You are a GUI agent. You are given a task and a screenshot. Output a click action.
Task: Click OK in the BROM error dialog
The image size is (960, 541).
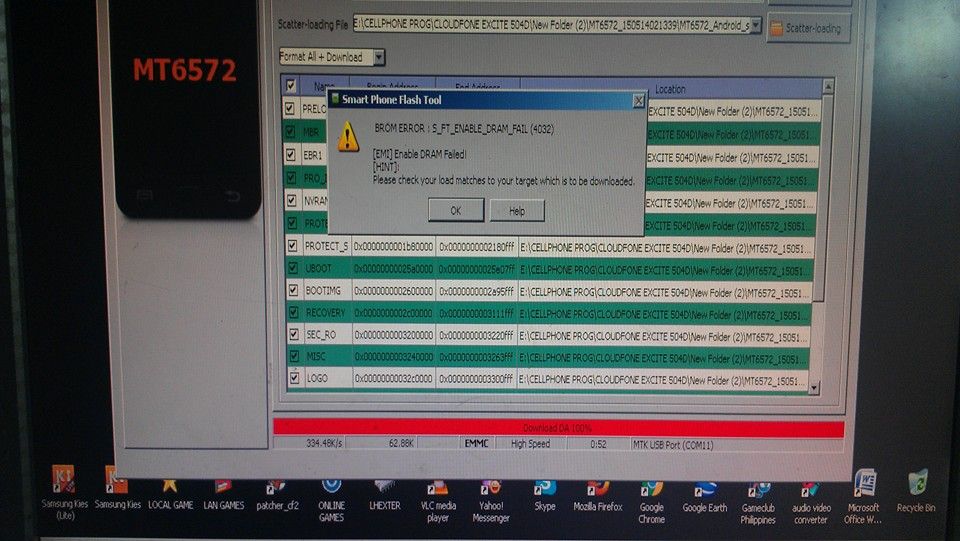tap(456, 210)
